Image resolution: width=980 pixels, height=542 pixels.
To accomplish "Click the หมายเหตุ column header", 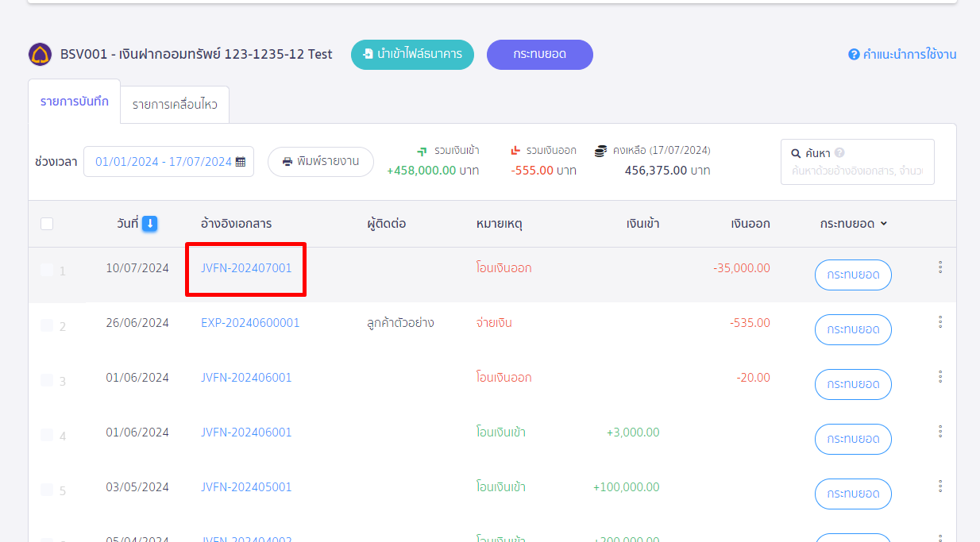I will [500, 224].
